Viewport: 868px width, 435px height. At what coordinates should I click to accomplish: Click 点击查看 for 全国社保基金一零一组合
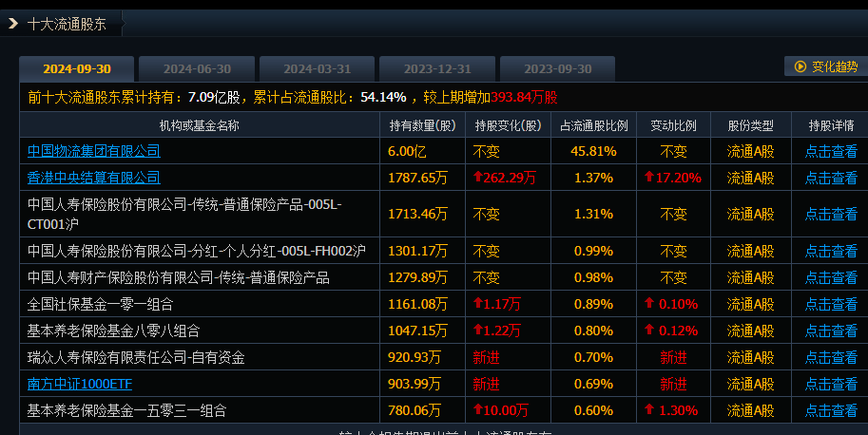831,304
